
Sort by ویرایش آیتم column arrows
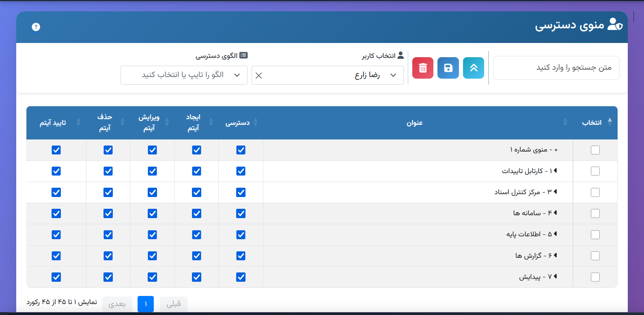pos(167,122)
